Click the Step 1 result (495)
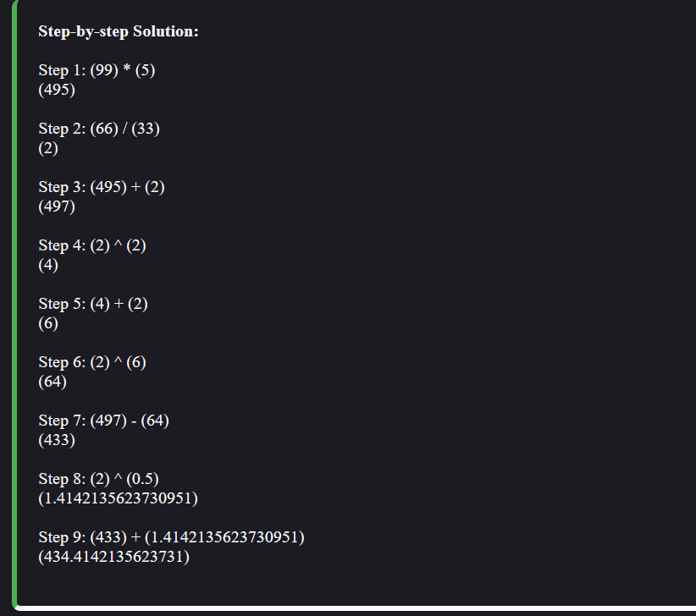 tap(57, 90)
